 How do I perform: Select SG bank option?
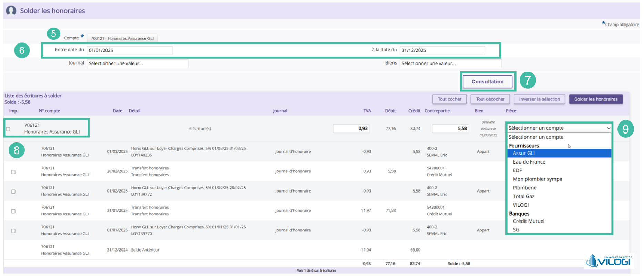tap(559, 230)
